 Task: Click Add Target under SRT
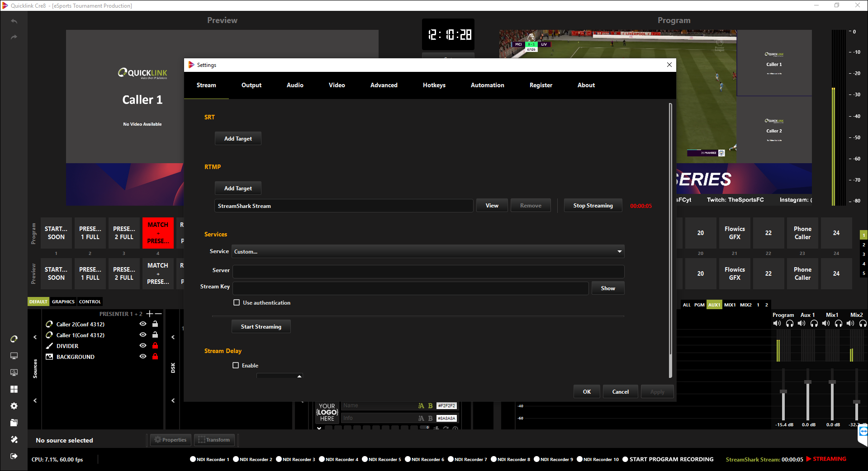pyautogui.click(x=238, y=139)
